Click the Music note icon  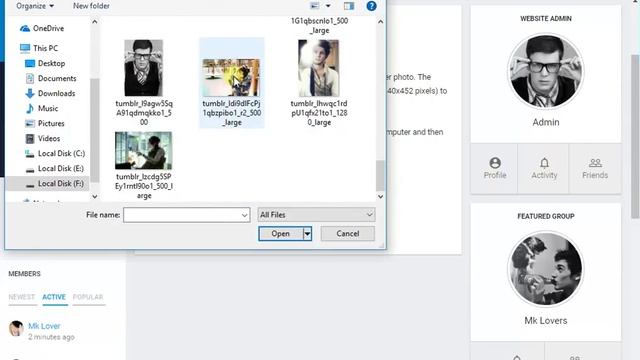[x=30, y=109]
